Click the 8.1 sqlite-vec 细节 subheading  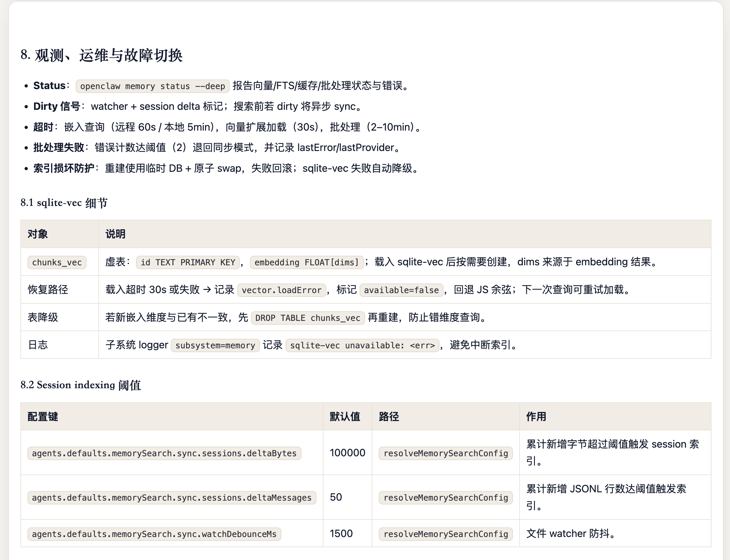pos(64,203)
